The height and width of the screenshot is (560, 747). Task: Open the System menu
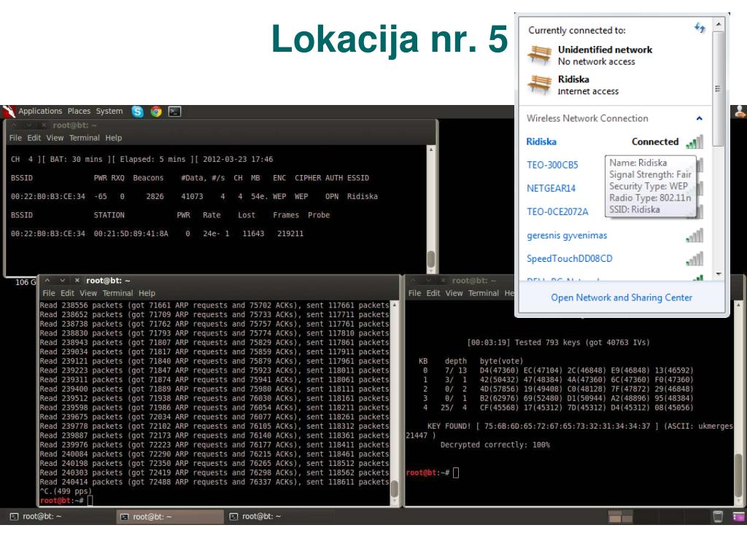pyautogui.click(x=109, y=111)
